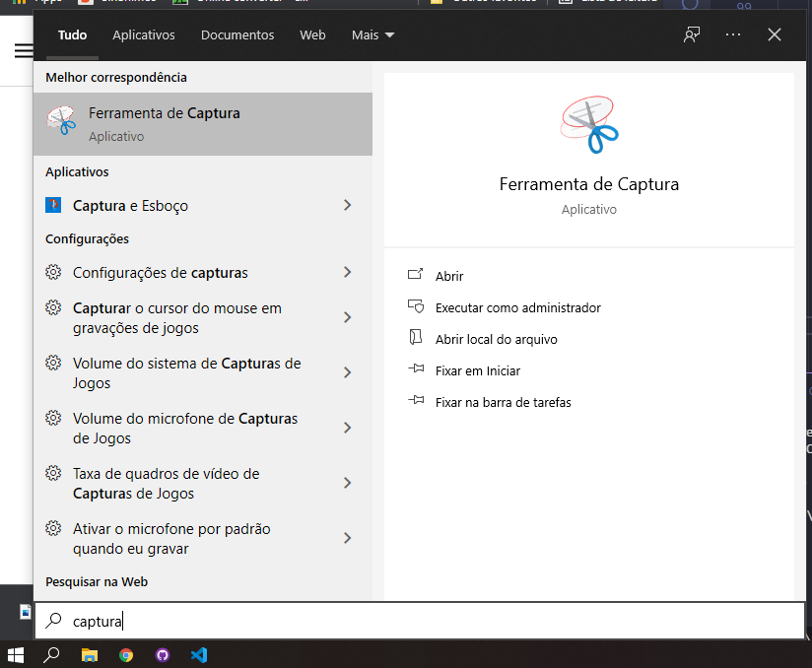Close the search panel with X
The width and height of the screenshot is (812, 668).
coord(775,34)
